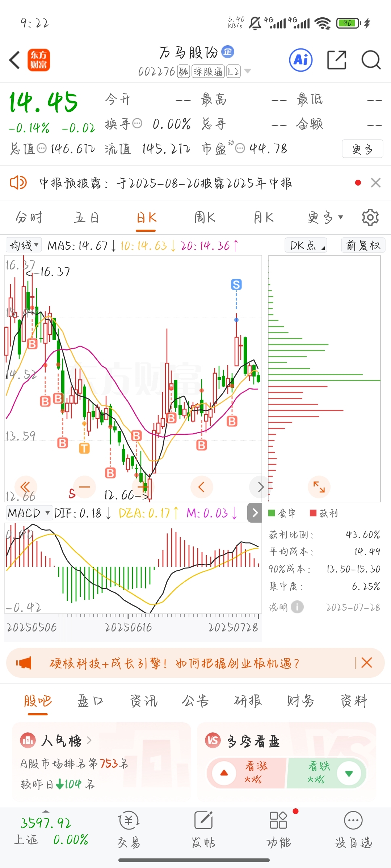This screenshot has height=868, width=391.
Task: Open the MACD indicator dropdown
Action: (29, 513)
